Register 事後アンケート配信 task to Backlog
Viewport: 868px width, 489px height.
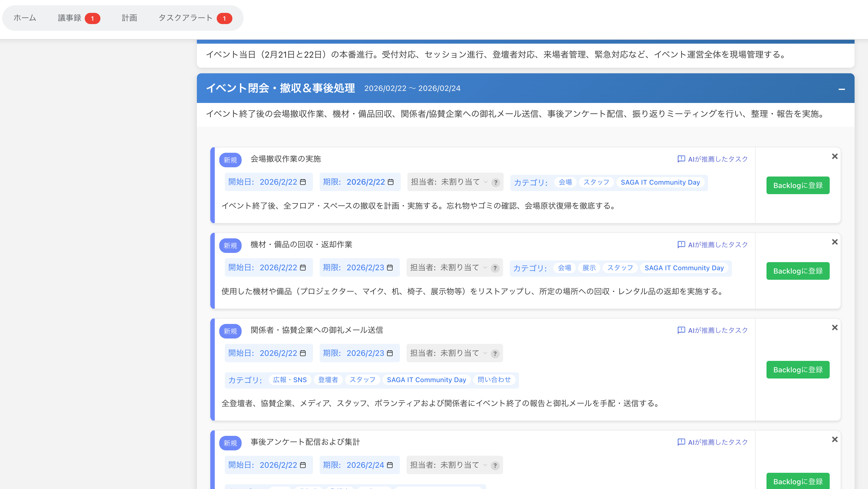click(798, 481)
